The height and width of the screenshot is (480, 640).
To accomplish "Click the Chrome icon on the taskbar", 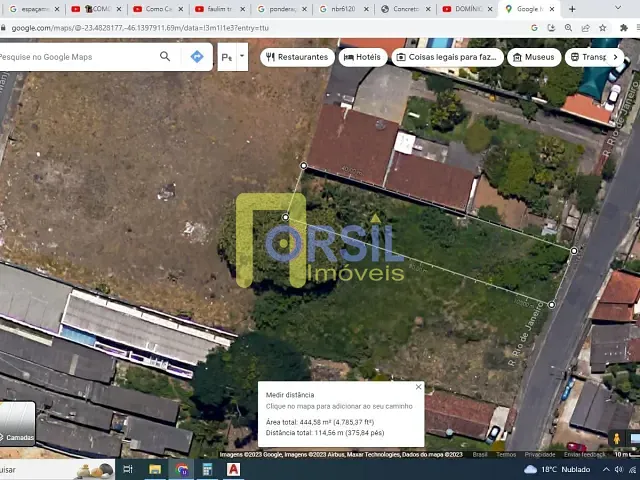I will pos(182,469).
